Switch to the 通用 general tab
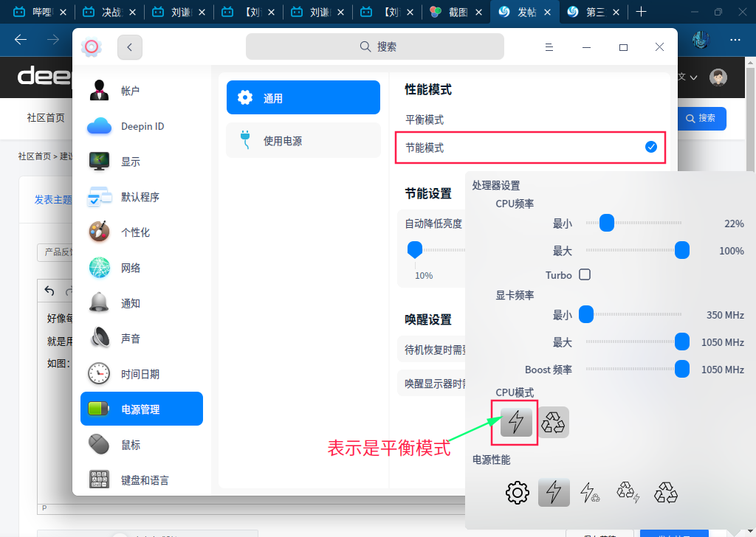Screen dimensions: 756x537 coord(303,98)
